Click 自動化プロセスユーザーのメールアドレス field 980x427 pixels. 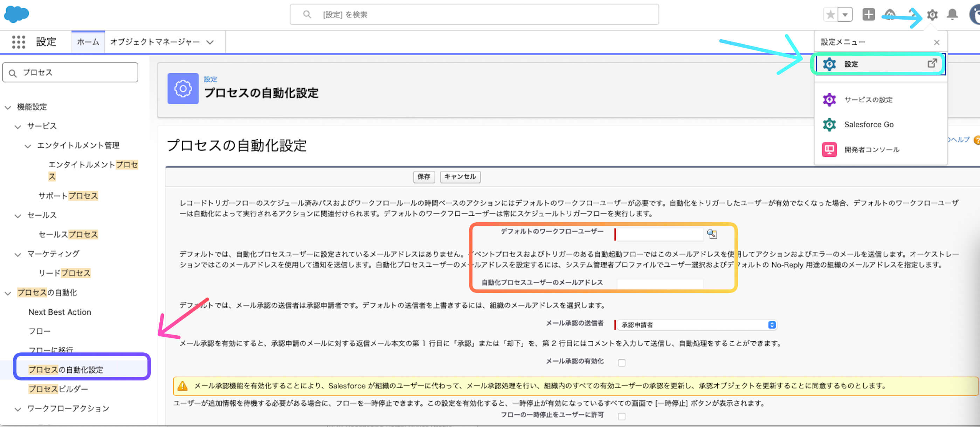coord(660,283)
